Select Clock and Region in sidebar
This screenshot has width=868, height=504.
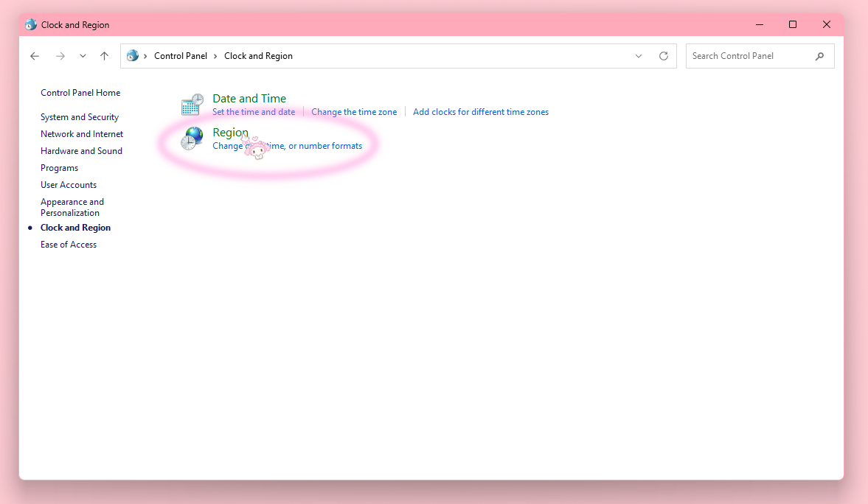tap(75, 228)
